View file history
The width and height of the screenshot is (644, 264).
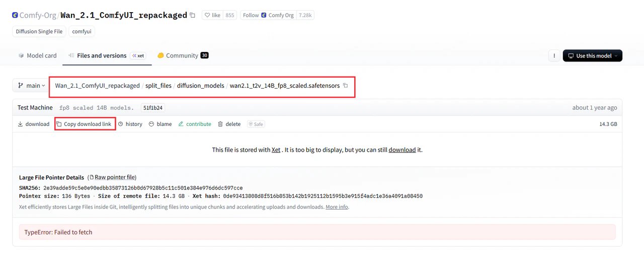(x=130, y=124)
